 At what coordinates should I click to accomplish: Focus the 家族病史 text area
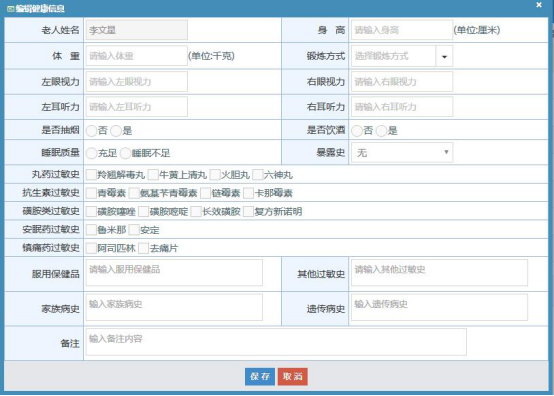[174, 307]
